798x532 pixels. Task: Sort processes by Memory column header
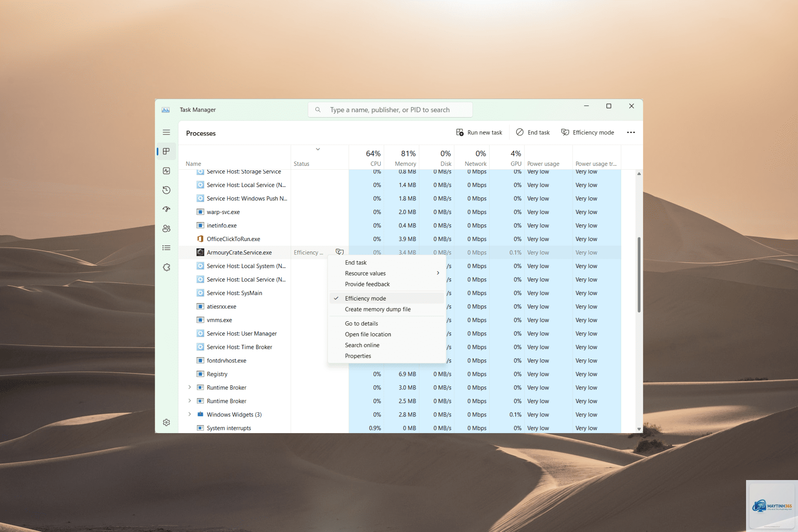tap(402, 158)
